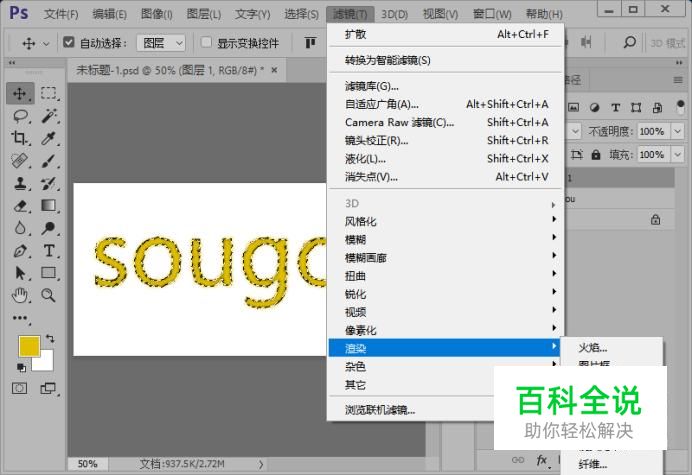
Task: Select the Dodge tool
Action: point(49,228)
